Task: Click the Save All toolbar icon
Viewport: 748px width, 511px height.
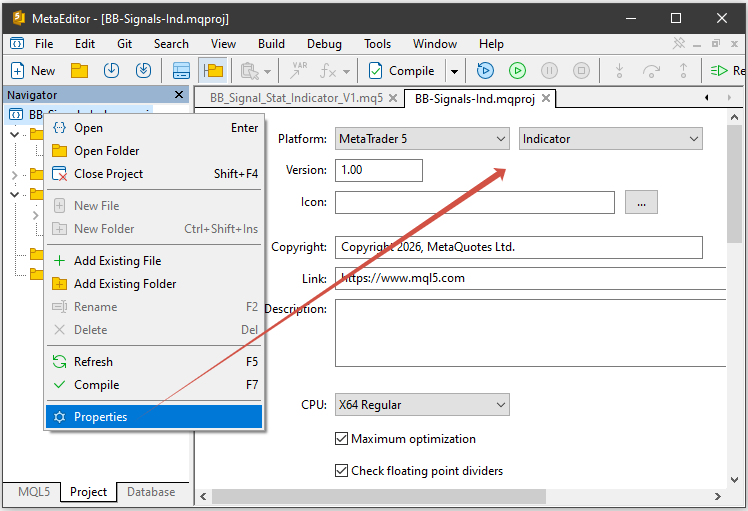Action: click(143, 71)
